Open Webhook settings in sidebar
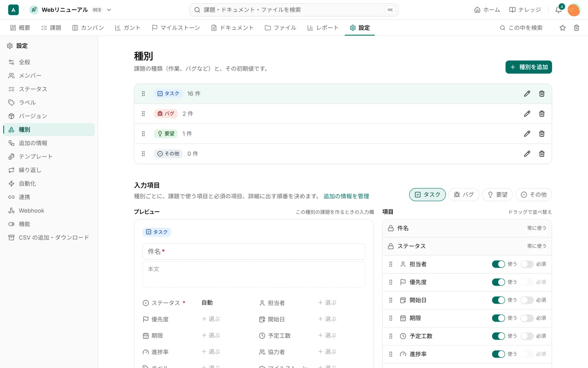The width and height of the screenshot is (588, 368). coord(49,210)
